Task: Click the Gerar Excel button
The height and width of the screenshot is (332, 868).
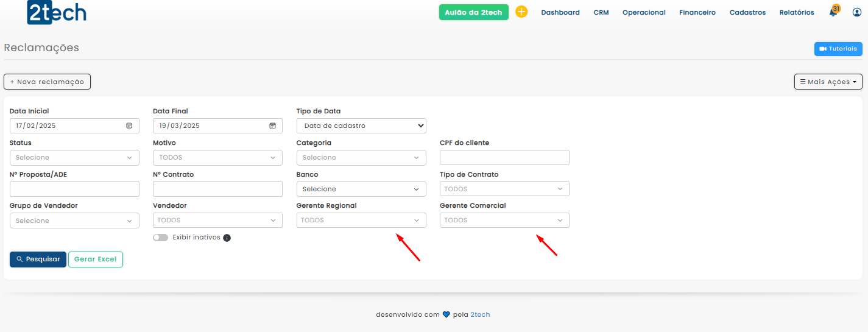Action: pyautogui.click(x=96, y=260)
